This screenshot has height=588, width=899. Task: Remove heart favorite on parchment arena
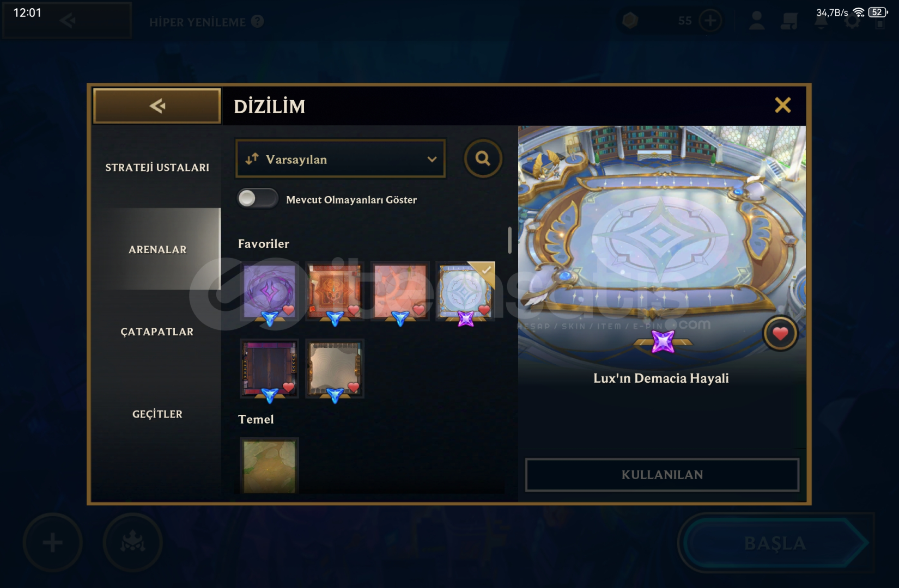(354, 387)
